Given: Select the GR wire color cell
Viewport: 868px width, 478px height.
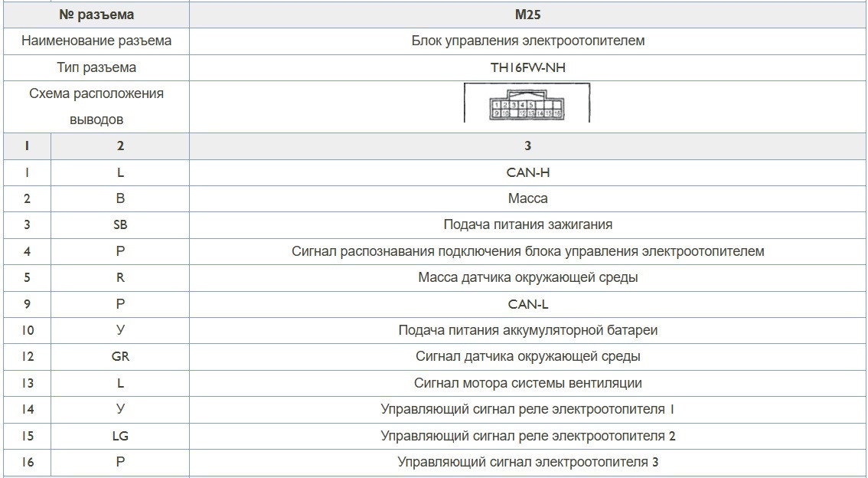Looking at the screenshot, I should click(x=120, y=356).
